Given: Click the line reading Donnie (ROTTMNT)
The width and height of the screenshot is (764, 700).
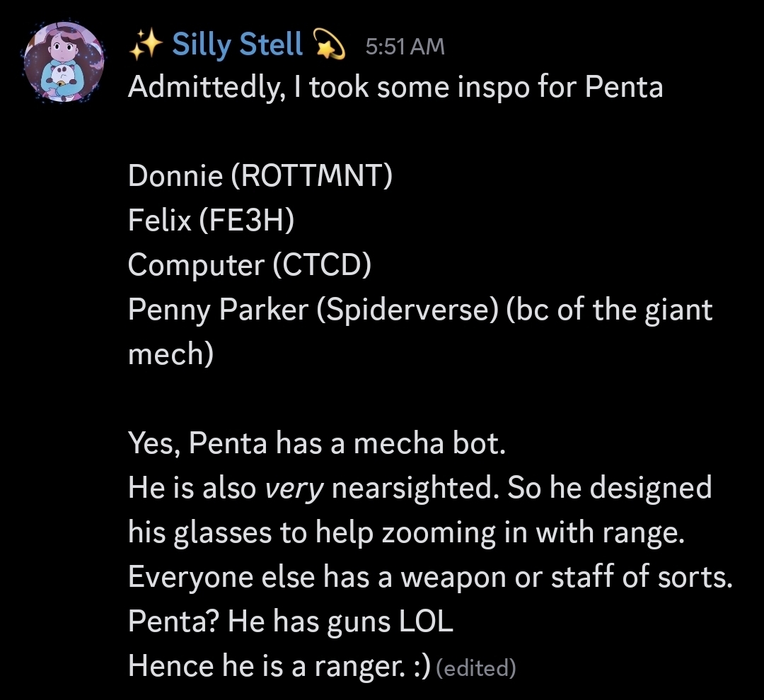Looking at the screenshot, I should point(260,176).
